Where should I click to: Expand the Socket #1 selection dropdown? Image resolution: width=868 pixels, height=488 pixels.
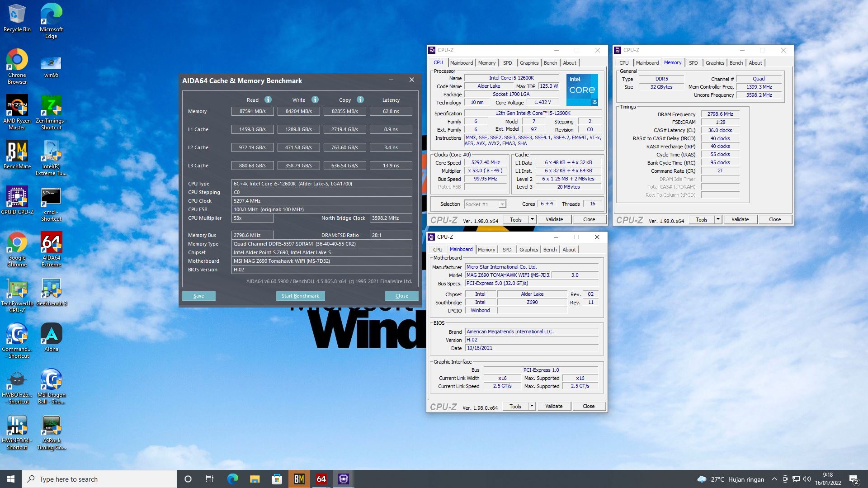click(502, 204)
